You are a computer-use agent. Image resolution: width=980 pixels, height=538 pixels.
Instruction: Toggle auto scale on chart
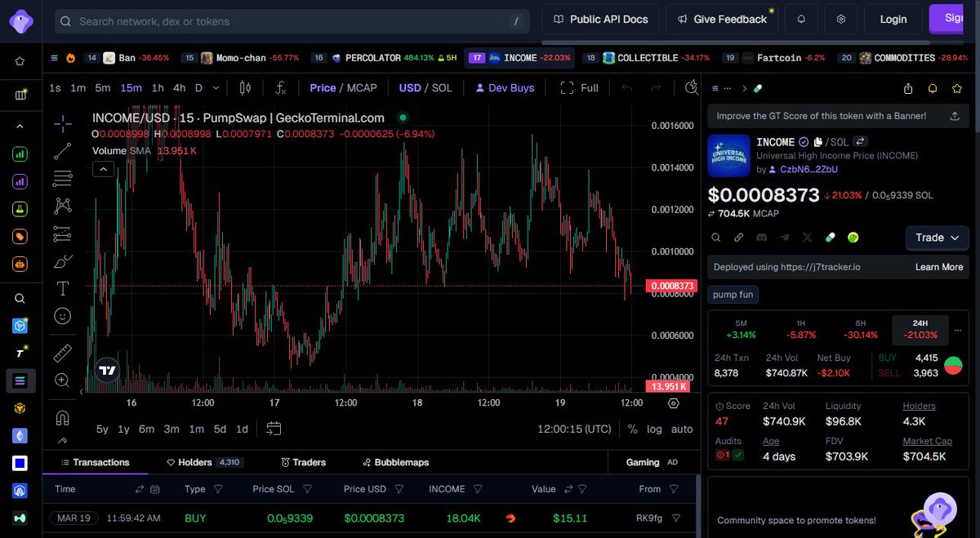tap(682, 429)
